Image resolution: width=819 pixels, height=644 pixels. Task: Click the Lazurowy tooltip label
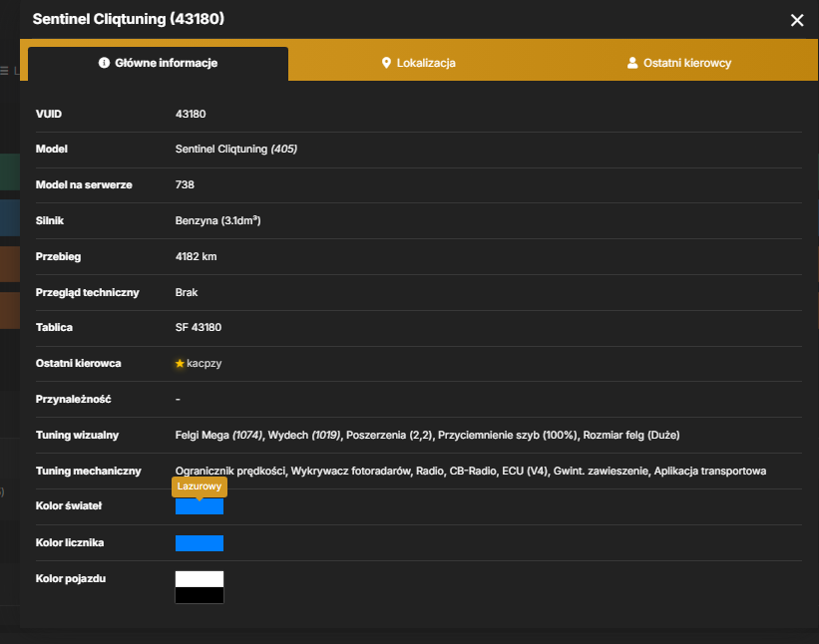(x=199, y=486)
